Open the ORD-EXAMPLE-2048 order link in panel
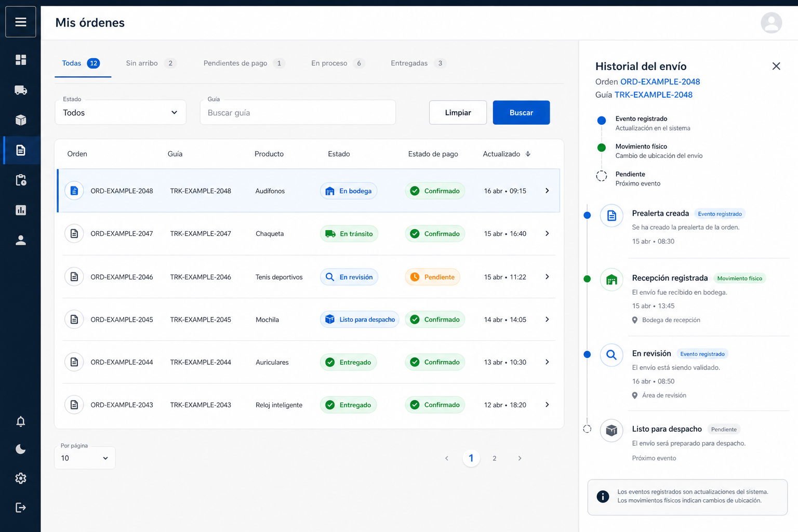This screenshot has height=532, width=798. pyautogui.click(x=660, y=82)
